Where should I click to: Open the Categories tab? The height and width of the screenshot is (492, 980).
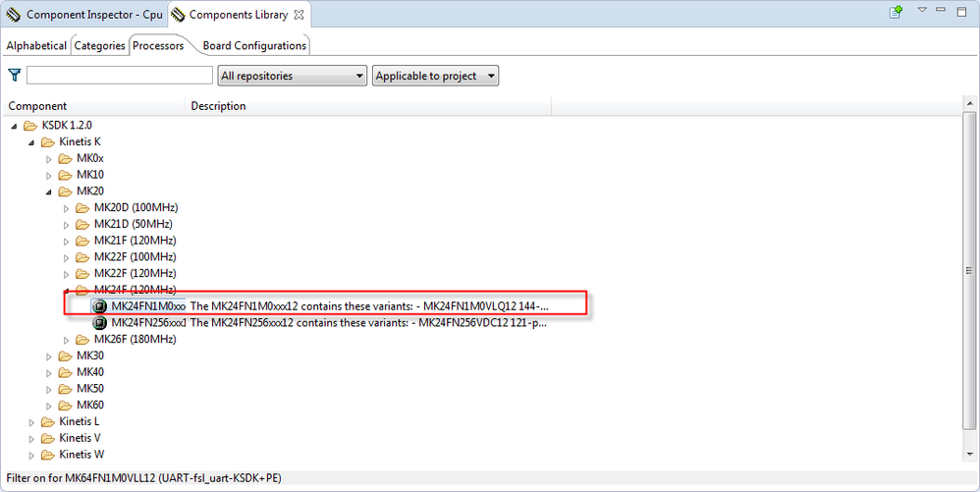99,45
